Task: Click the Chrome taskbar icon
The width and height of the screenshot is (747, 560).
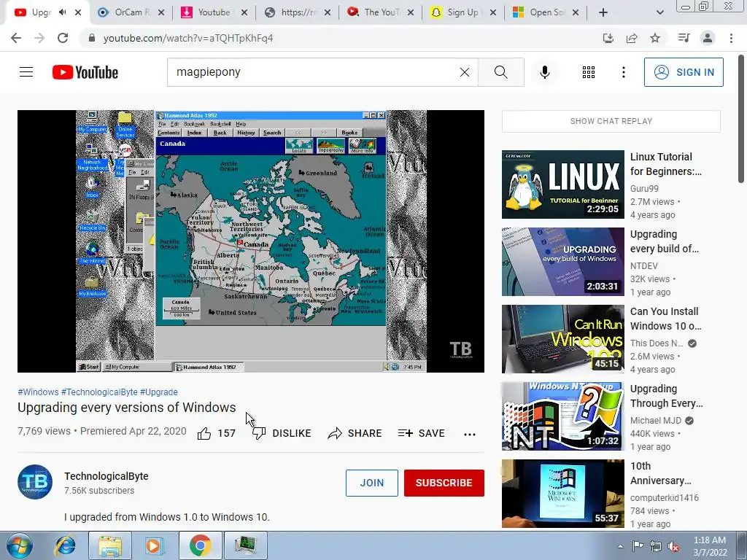Action: pyautogui.click(x=200, y=545)
